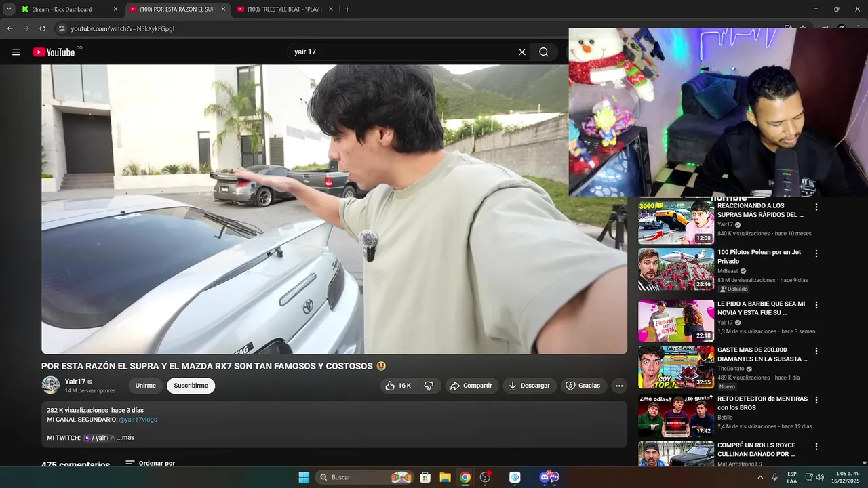Open options for 'RETO DETECTOR DE MENTIRAS' video
Viewport: 868px width, 488px height.
pyautogui.click(x=816, y=400)
